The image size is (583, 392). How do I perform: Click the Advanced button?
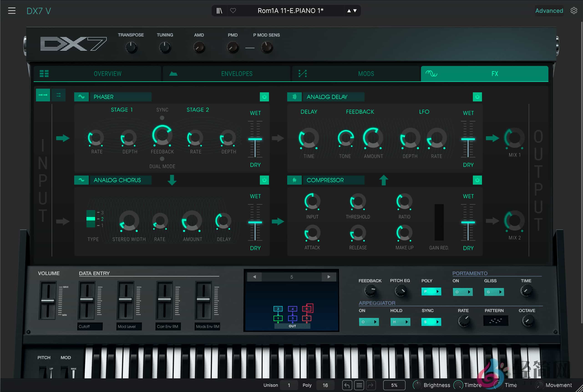(549, 10)
